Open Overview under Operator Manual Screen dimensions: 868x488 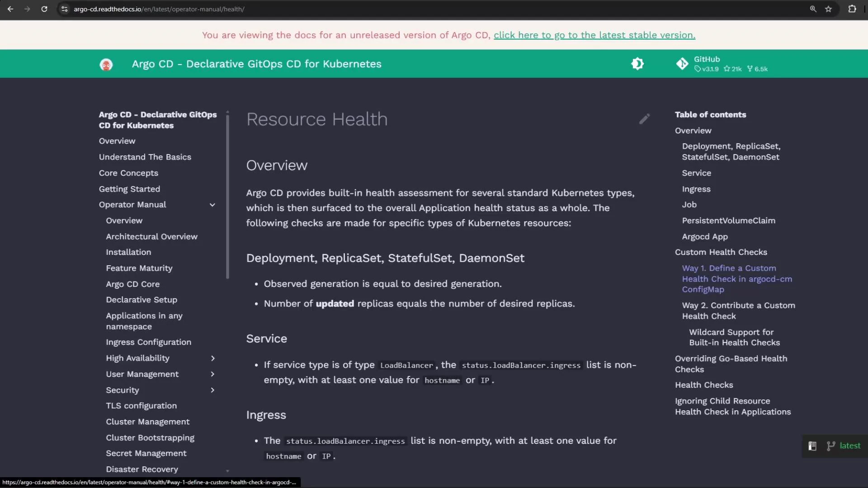(x=124, y=221)
